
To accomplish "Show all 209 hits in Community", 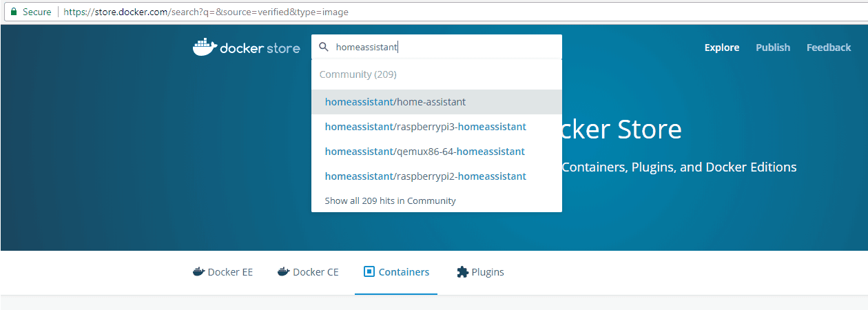I will pos(391,200).
